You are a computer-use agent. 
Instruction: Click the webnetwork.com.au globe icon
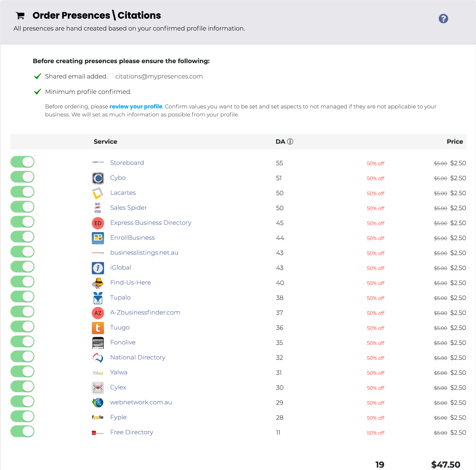point(98,403)
